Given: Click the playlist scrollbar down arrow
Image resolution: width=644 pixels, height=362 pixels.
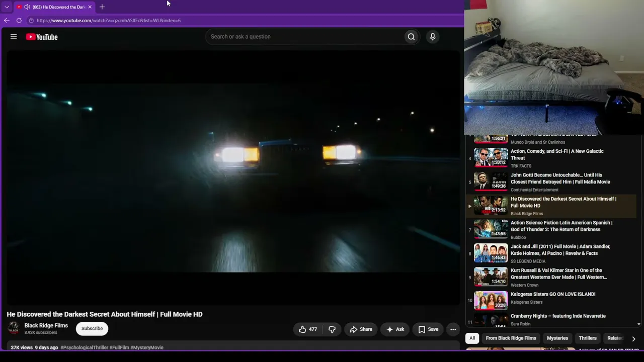Looking at the screenshot, I should tap(639, 324).
